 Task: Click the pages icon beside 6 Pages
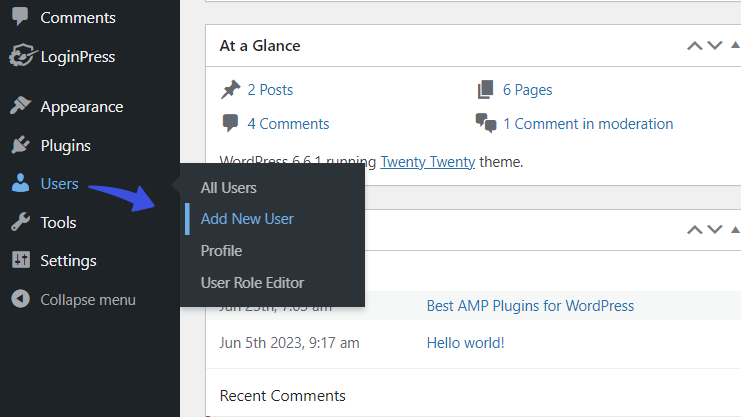(x=485, y=89)
